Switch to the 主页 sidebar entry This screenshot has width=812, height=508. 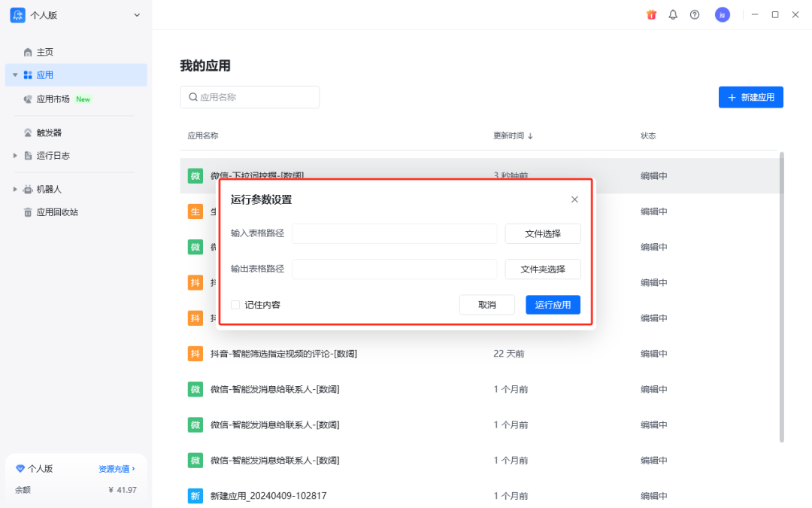coord(41,52)
